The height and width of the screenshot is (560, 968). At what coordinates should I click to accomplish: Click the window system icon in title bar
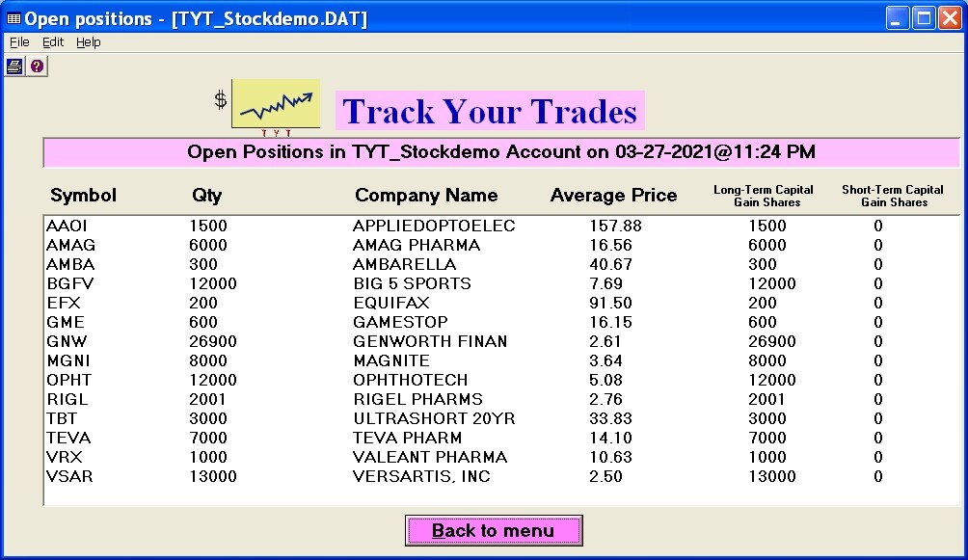(13, 18)
